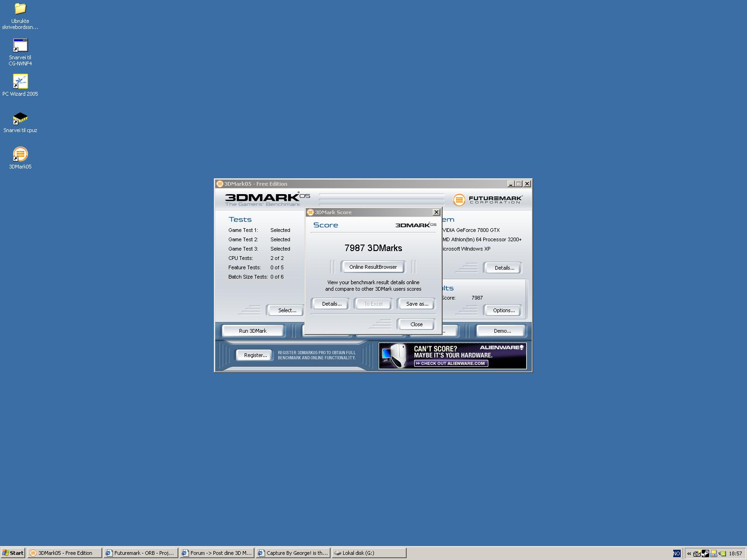
Task: Click the Game Test 3: Selected row
Action: click(x=259, y=249)
